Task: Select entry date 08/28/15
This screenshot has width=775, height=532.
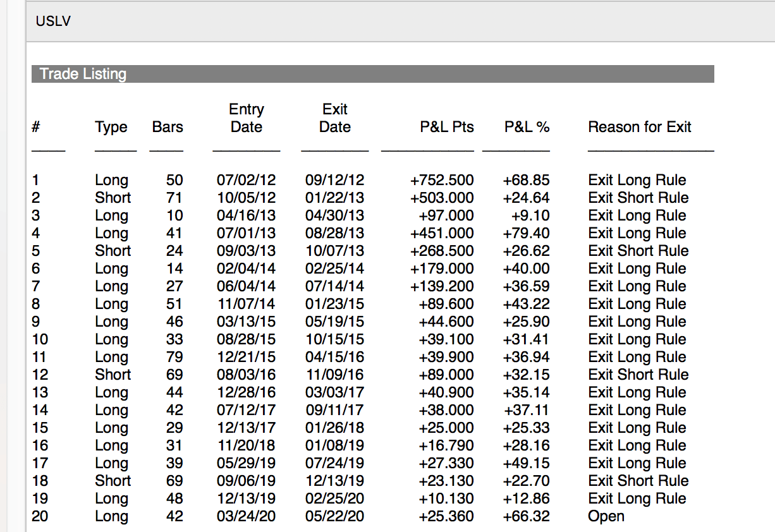Action: click(x=247, y=339)
